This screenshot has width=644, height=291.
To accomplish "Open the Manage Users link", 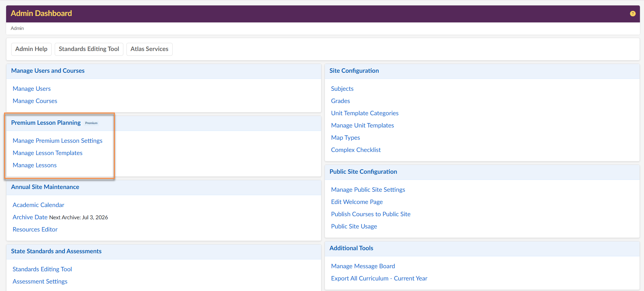I will pos(32,89).
